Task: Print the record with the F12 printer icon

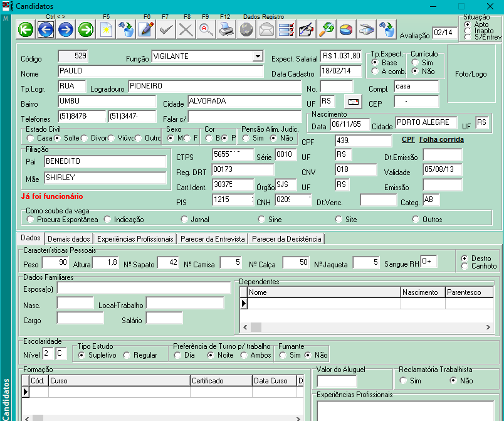Action: (x=226, y=30)
